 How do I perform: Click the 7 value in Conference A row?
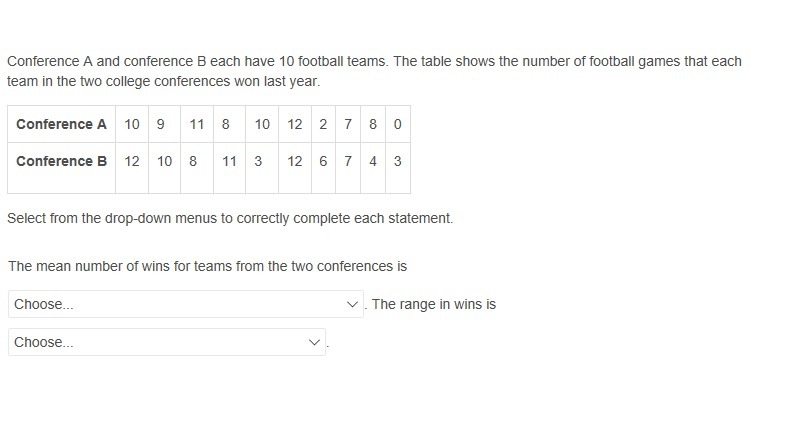(348, 124)
